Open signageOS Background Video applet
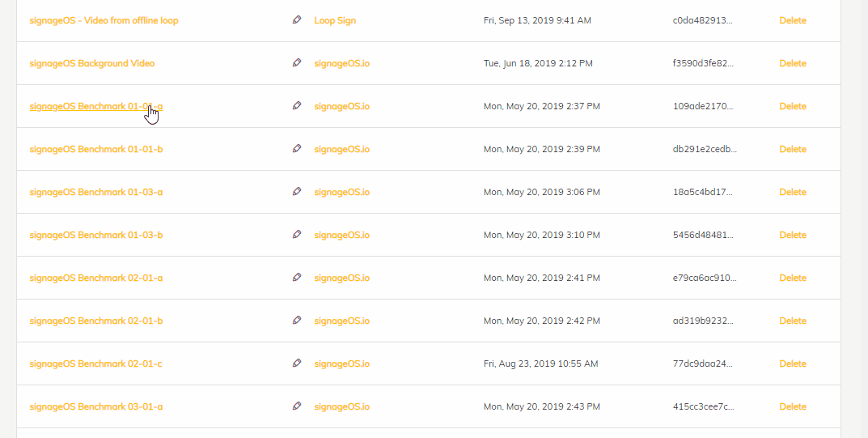The image size is (868, 438). [92, 63]
